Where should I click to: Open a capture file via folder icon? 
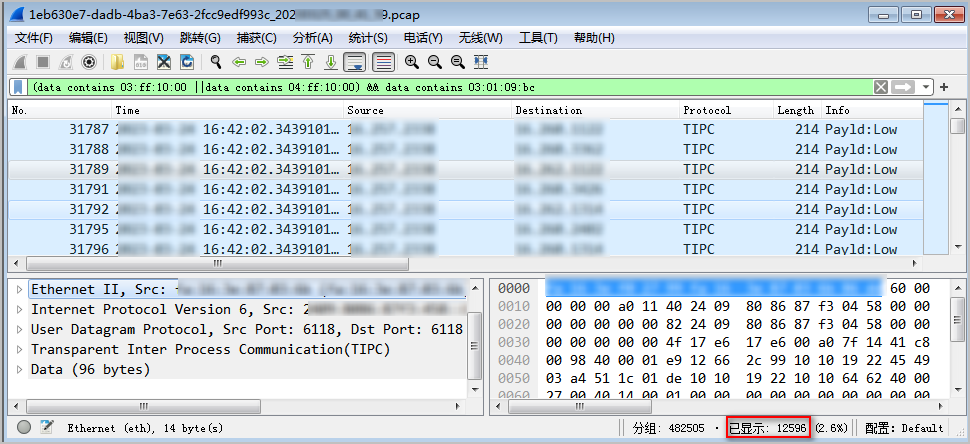pyautogui.click(x=117, y=62)
